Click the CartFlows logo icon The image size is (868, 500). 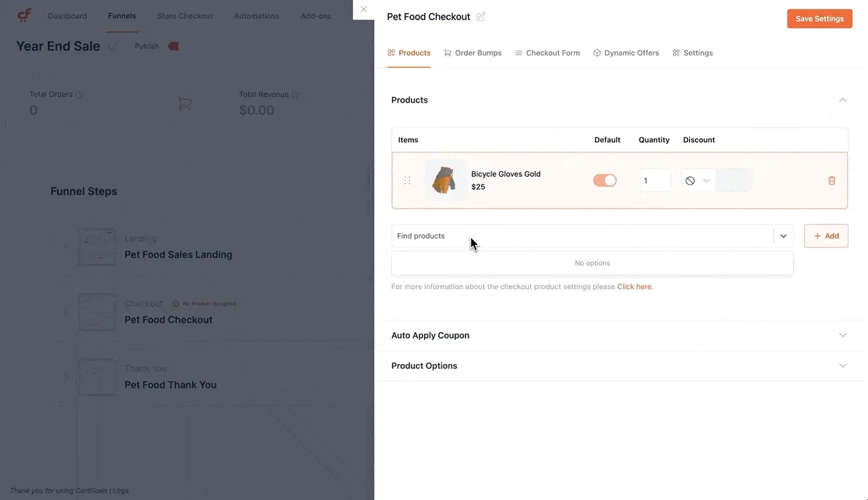24,15
